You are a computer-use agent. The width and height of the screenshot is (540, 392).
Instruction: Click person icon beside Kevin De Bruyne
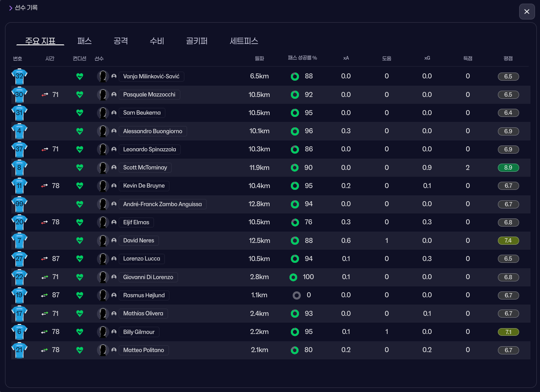[114, 186]
